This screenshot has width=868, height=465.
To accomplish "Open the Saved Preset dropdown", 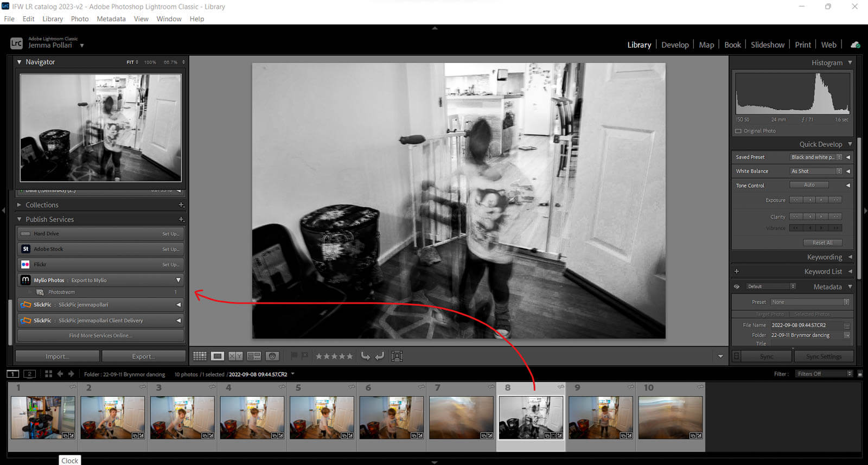I will point(816,157).
